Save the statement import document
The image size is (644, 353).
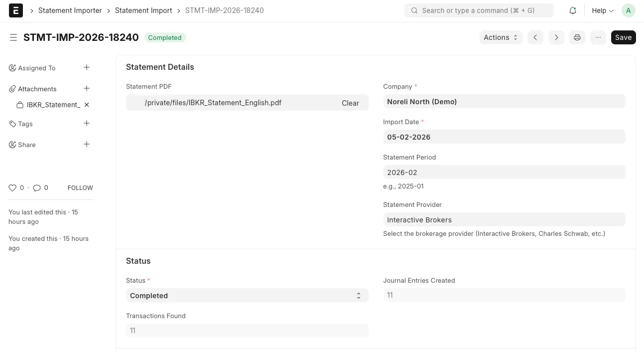point(623,37)
